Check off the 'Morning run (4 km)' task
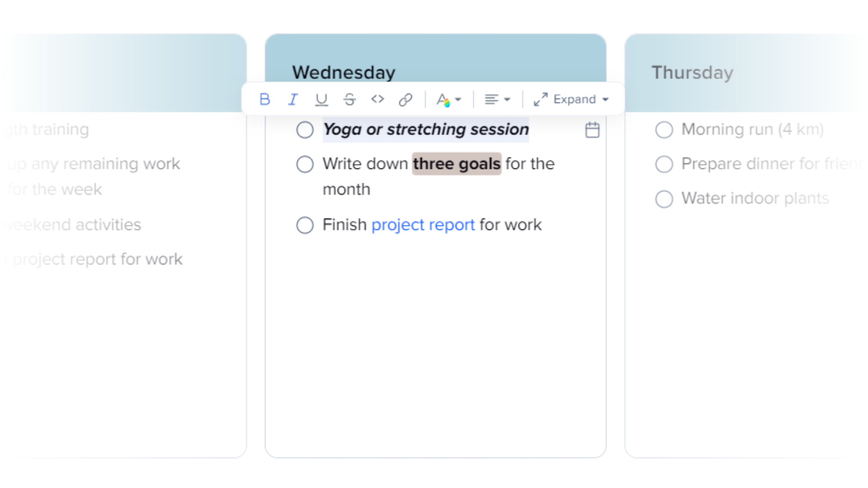 tap(664, 130)
